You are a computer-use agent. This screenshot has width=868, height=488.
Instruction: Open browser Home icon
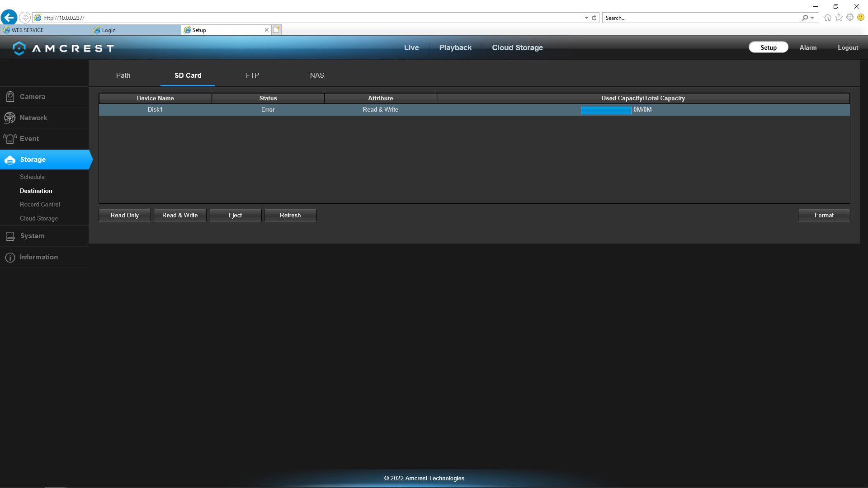point(827,18)
